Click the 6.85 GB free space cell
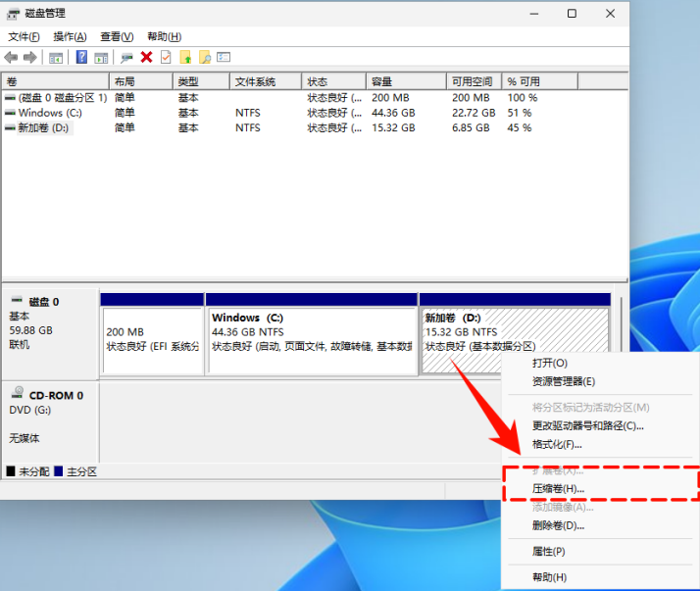This screenshot has width=700, height=591. pos(471,128)
